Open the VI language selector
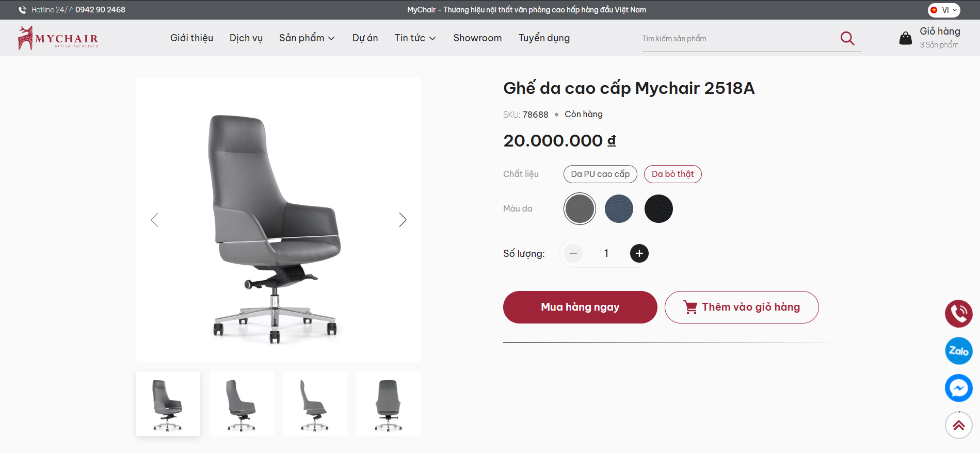This screenshot has width=980, height=453. pyautogui.click(x=944, y=10)
